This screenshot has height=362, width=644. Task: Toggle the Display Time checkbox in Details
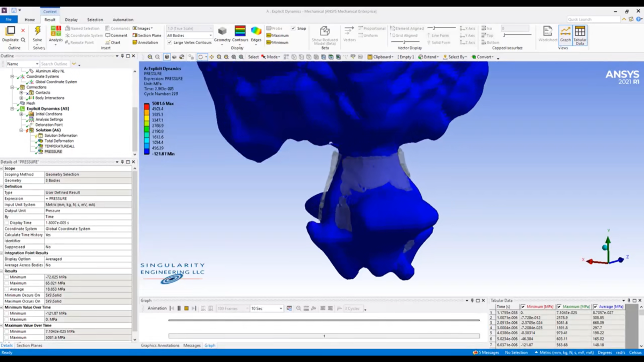coord(6,223)
